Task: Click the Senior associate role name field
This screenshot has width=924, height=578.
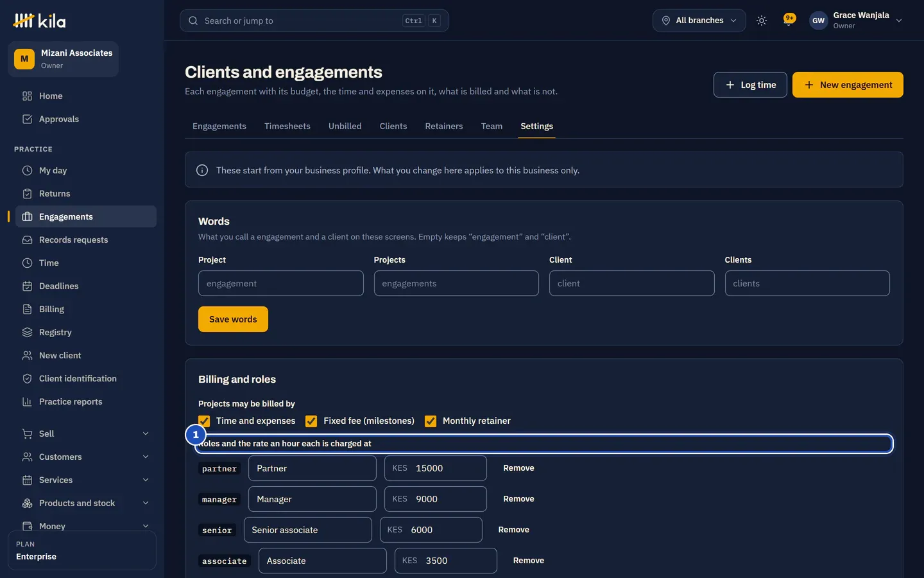Action: tap(308, 530)
